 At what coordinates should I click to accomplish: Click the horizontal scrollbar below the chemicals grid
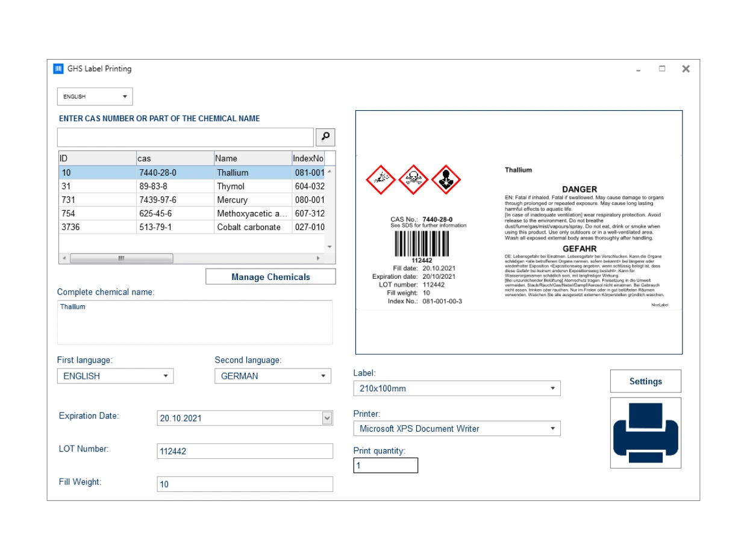120,258
